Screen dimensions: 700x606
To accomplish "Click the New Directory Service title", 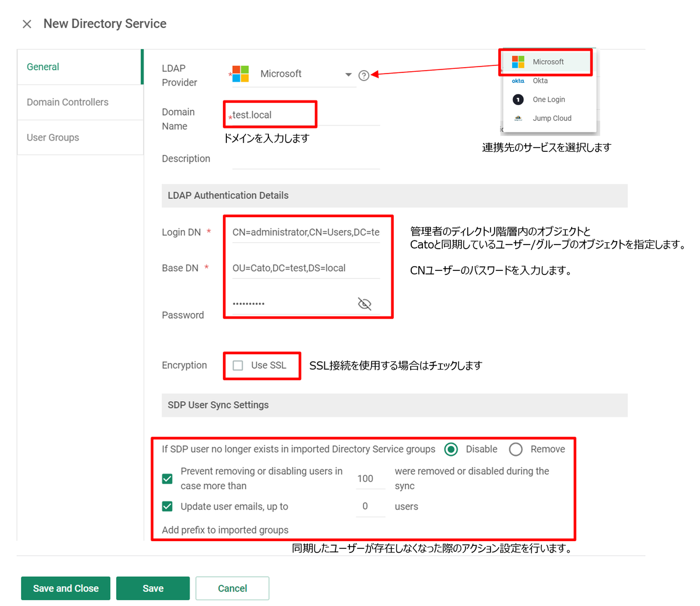I will tap(105, 24).
